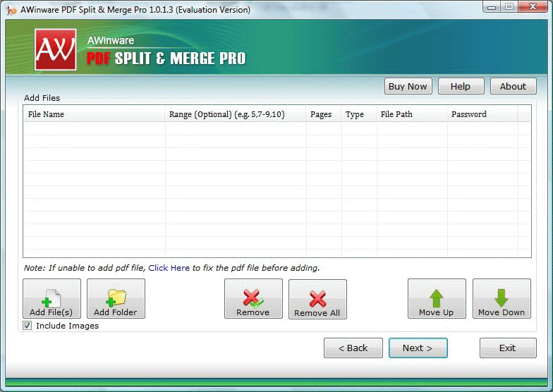Click the Add Folder icon button
The width and height of the screenshot is (553, 392).
click(x=116, y=299)
